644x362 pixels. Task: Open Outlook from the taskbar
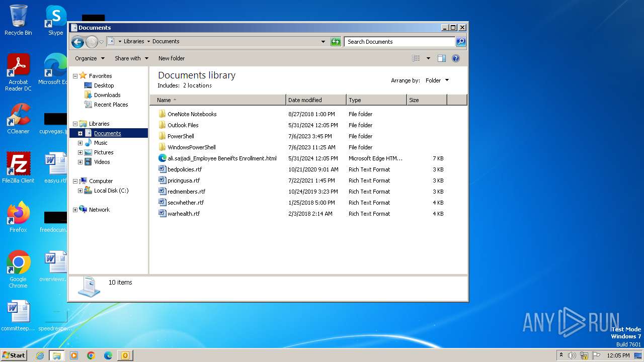click(125, 355)
